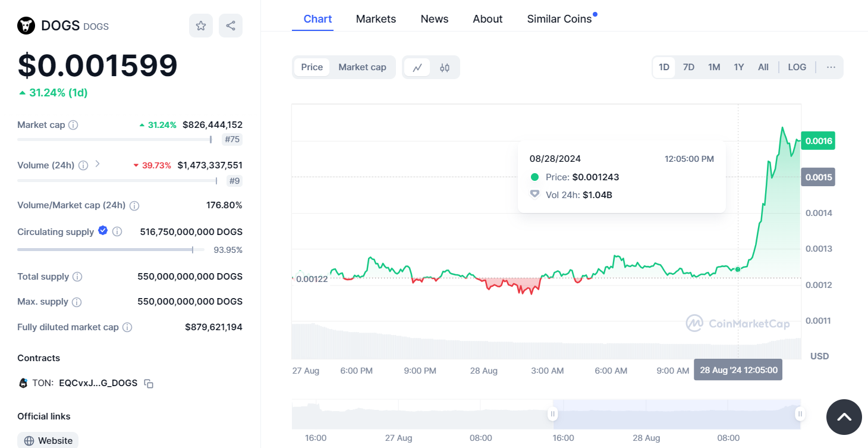This screenshot has width=868, height=448.
Task: Open Market cap info tooltip icon
Action: [x=73, y=125]
